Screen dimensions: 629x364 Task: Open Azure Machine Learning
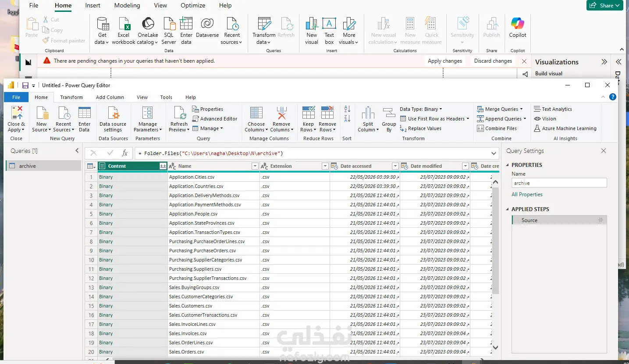[x=565, y=128]
